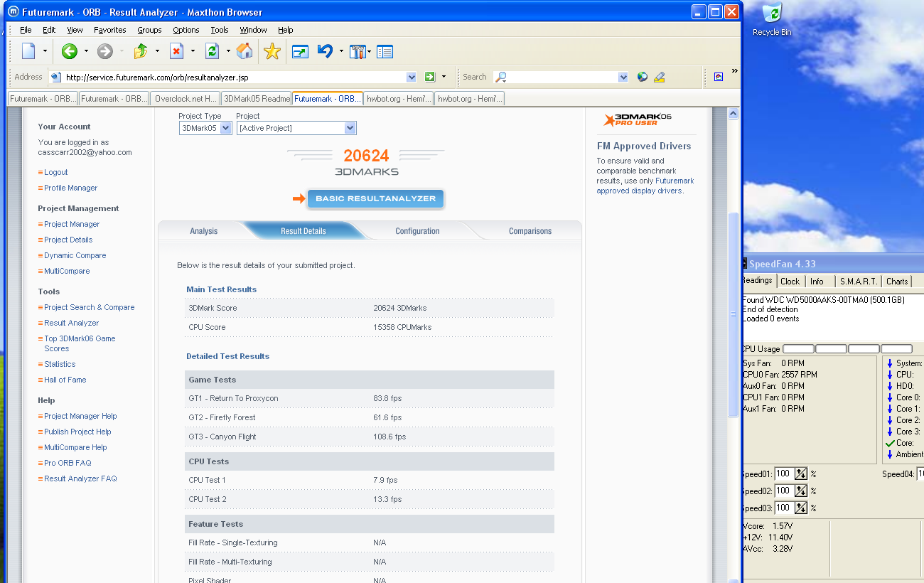Viewport: 924px width, 583px height.
Task: Expand the address bar URL dropdown
Action: click(412, 77)
